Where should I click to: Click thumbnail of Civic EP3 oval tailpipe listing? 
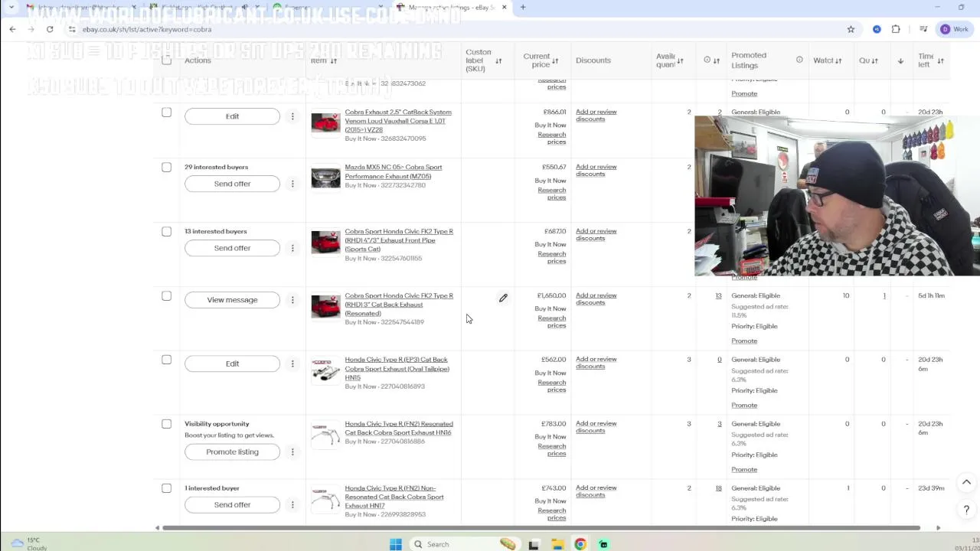pos(325,370)
